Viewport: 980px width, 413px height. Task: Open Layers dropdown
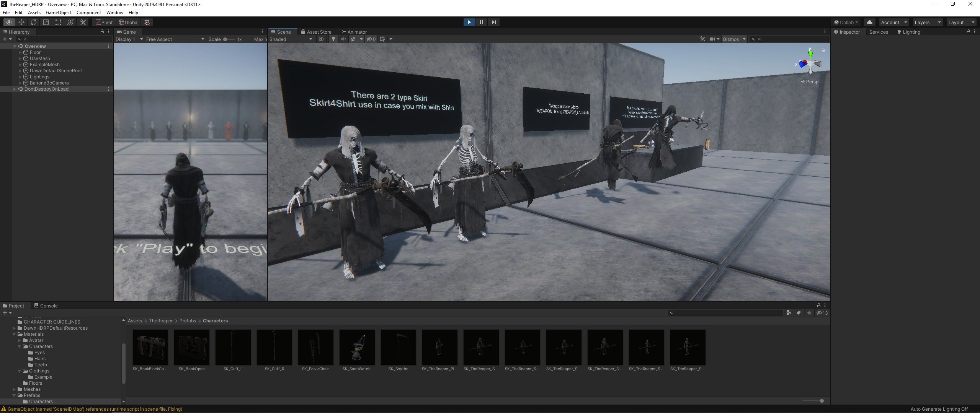click(x=927, y=22)
